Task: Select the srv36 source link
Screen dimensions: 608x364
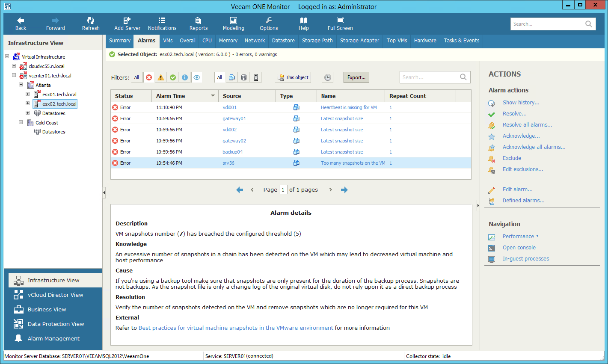Action: click(228, 163)
